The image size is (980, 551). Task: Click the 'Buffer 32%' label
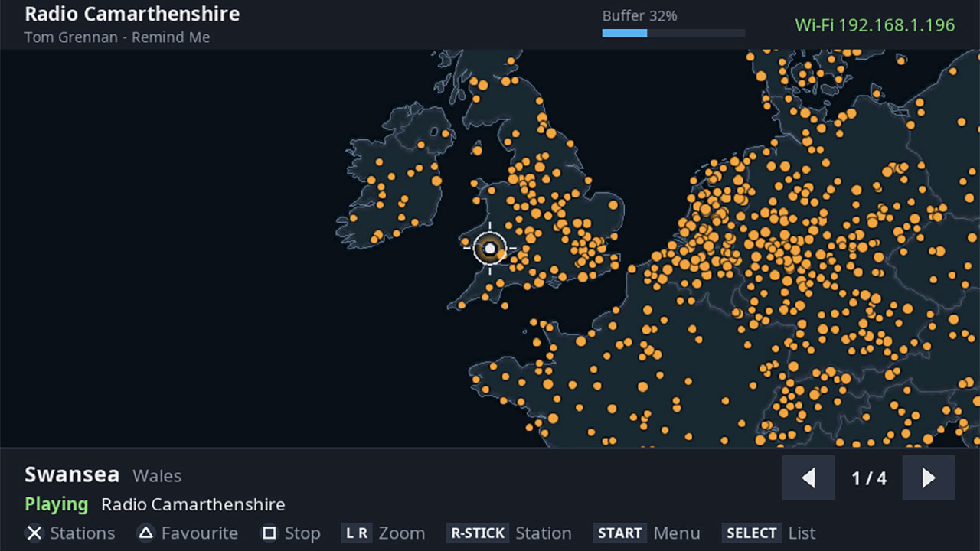(640, 15)
